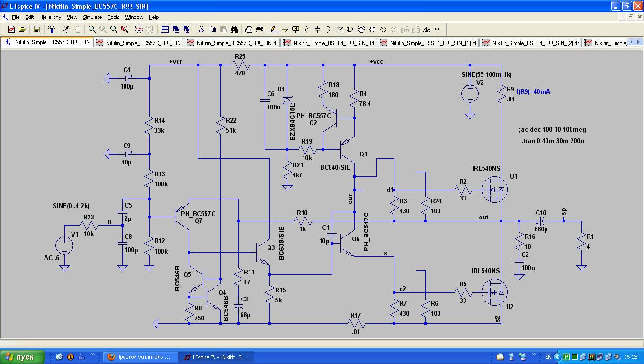This screenshot has height=364, width=644.
Task: Click the EN language indicator
Action: (x=548, y=357)
